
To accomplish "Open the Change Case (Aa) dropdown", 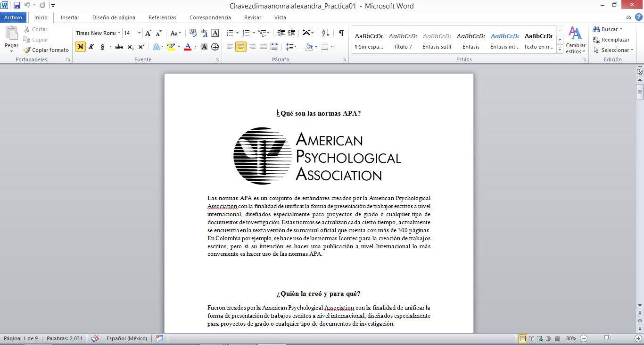I will click(176, 33).
